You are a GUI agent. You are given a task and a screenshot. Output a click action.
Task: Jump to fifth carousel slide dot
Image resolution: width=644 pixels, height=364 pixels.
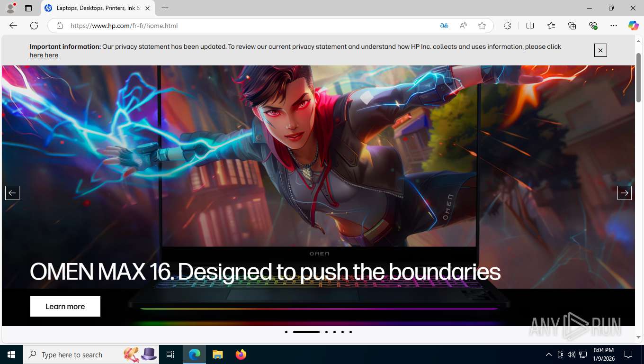(x=342, y=332)
